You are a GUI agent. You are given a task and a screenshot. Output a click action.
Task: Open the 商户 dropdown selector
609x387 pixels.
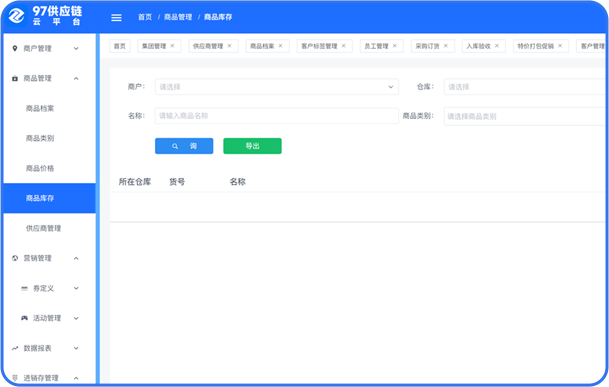pyautogui.click(x=277, y=87)
